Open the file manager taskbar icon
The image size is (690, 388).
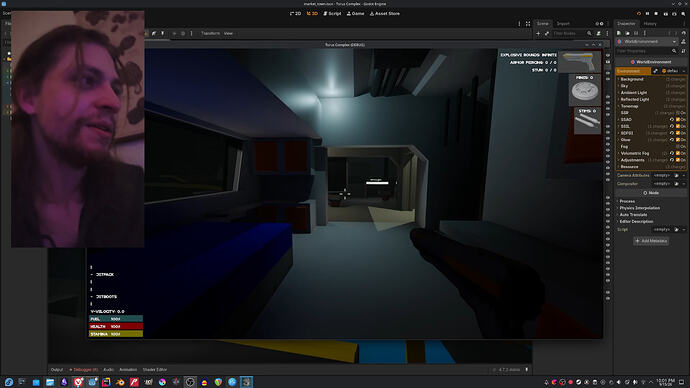pyautogui.click(x=50, y=382)
